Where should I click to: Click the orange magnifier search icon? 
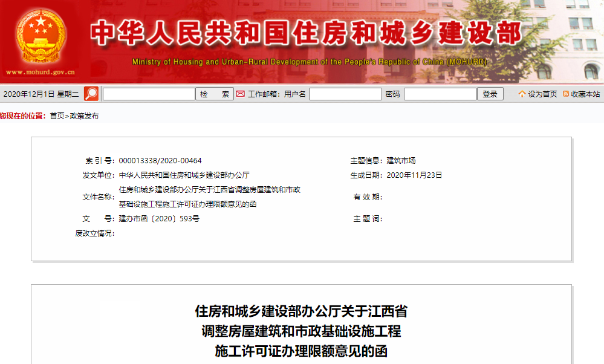click(91, 94)
